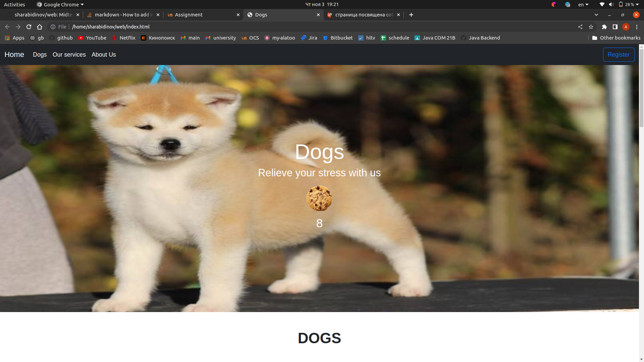This screenshot has width=644, height=362.
Task: Close the markdown tab
Action: coord(158,15)
